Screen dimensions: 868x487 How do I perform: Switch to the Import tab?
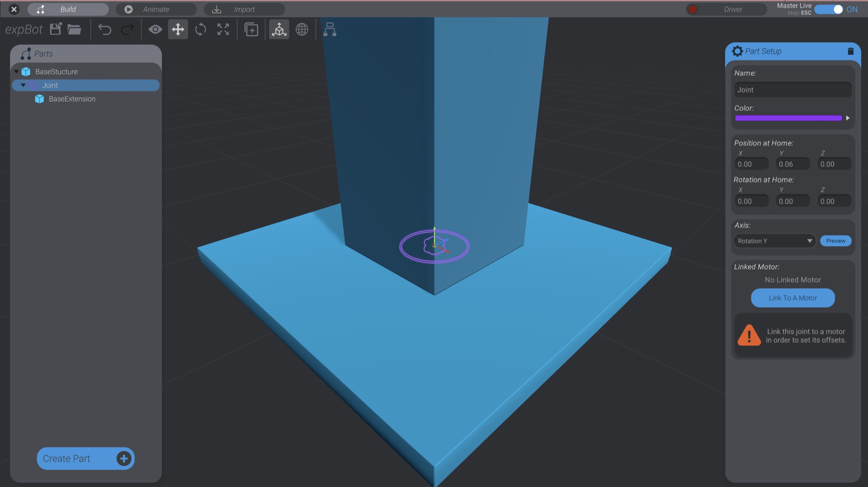pos(244,9)
